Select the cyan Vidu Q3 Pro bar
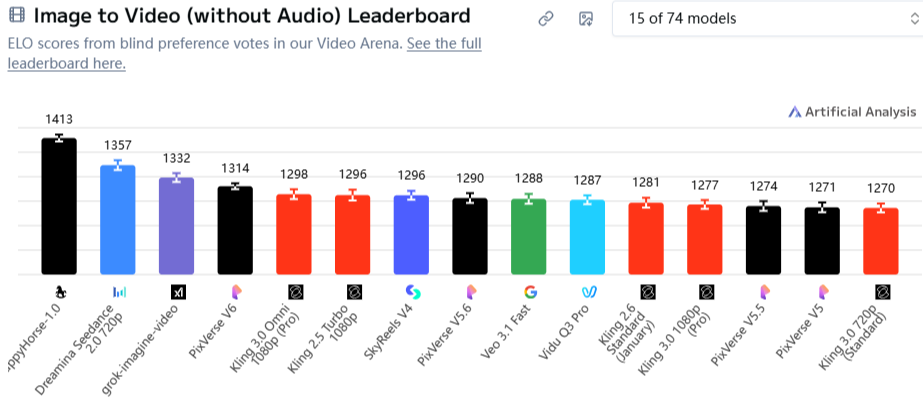 coord(589,237)
